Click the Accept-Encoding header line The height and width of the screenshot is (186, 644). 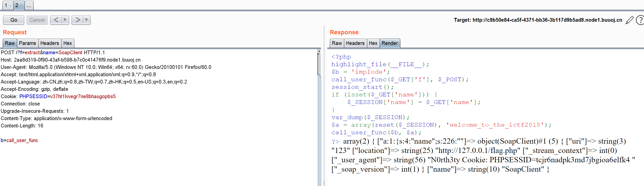pos(34,89)
